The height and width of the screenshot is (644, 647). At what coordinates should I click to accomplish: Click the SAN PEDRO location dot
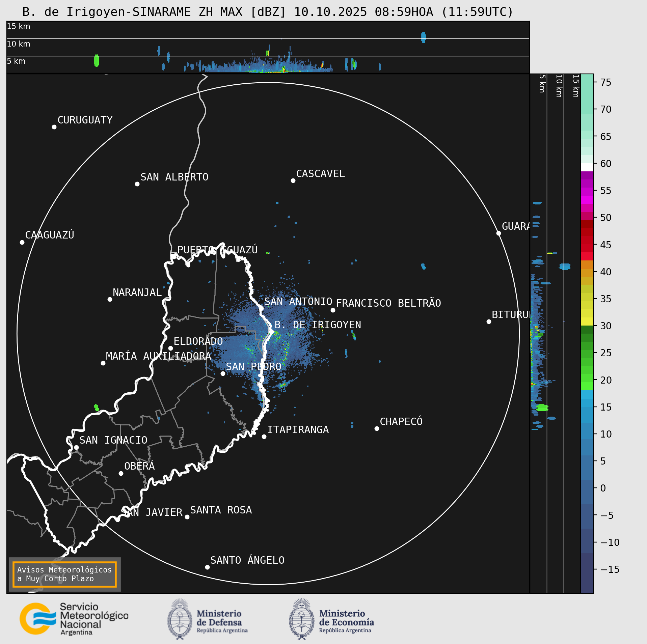tap(223, 373)
